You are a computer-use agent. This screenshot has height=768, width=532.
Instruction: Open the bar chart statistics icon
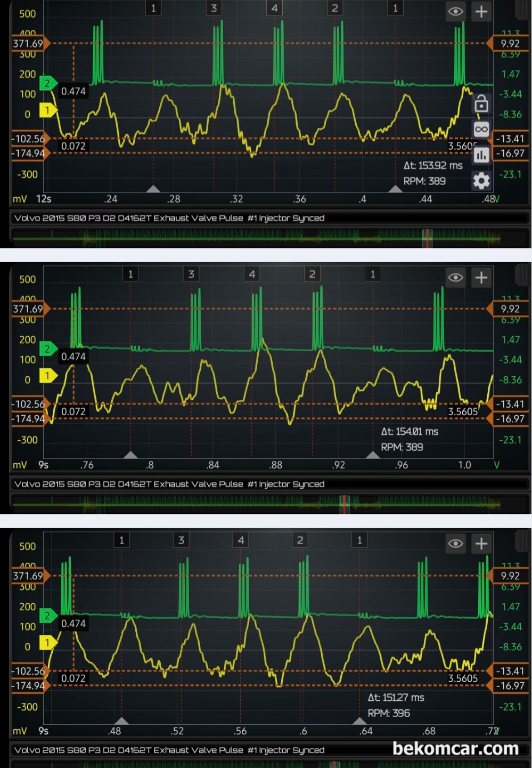coord(481,155)
